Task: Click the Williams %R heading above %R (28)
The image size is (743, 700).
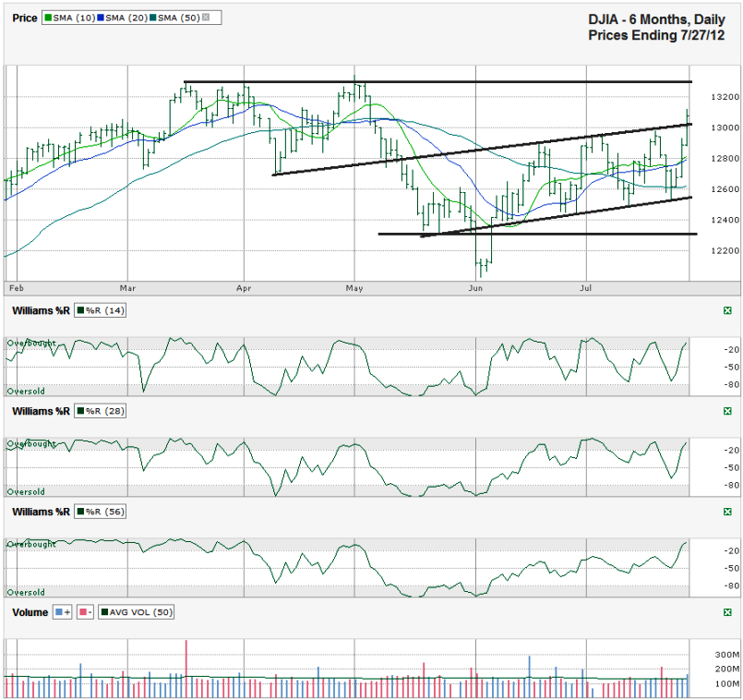Action: (41, 411)
